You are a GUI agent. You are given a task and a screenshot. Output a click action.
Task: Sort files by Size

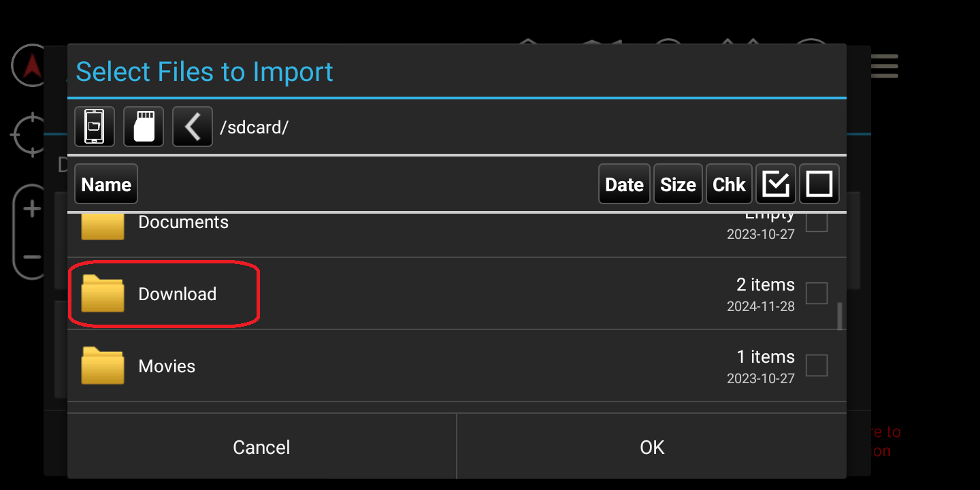click(x=678, y=184)
